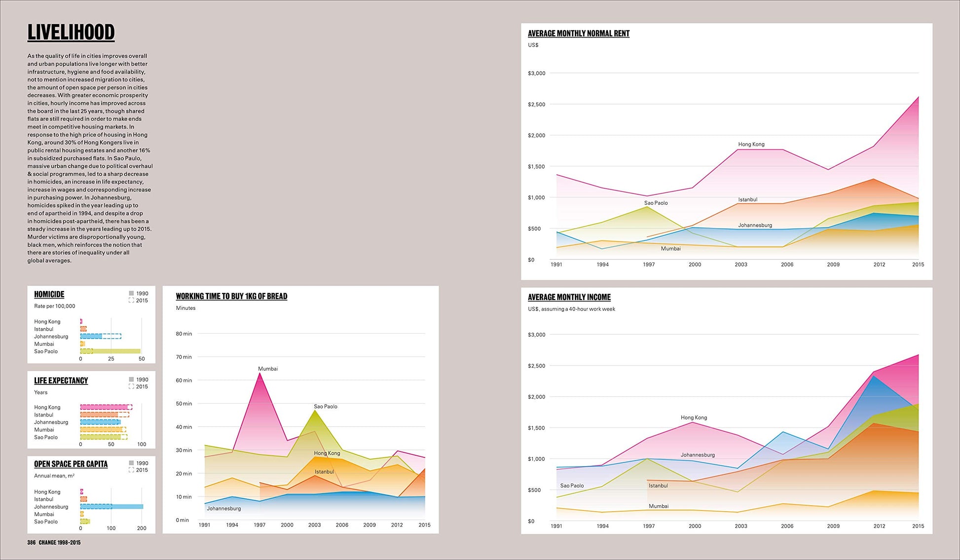Click the Livelihood page heading
Viewport: 960px width, 560px height.
(71, 33)
